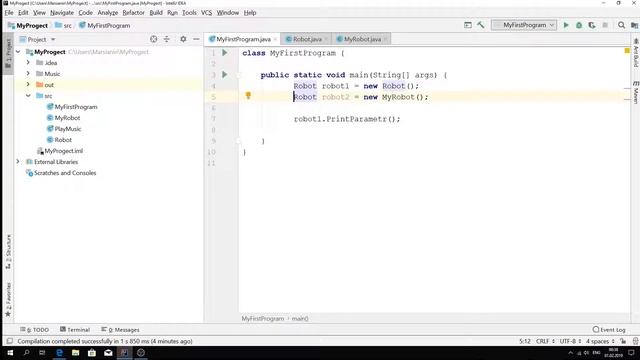Run with coverage icon in toolbar
Screen dimensions: 640x360
[x=592, y=25]
